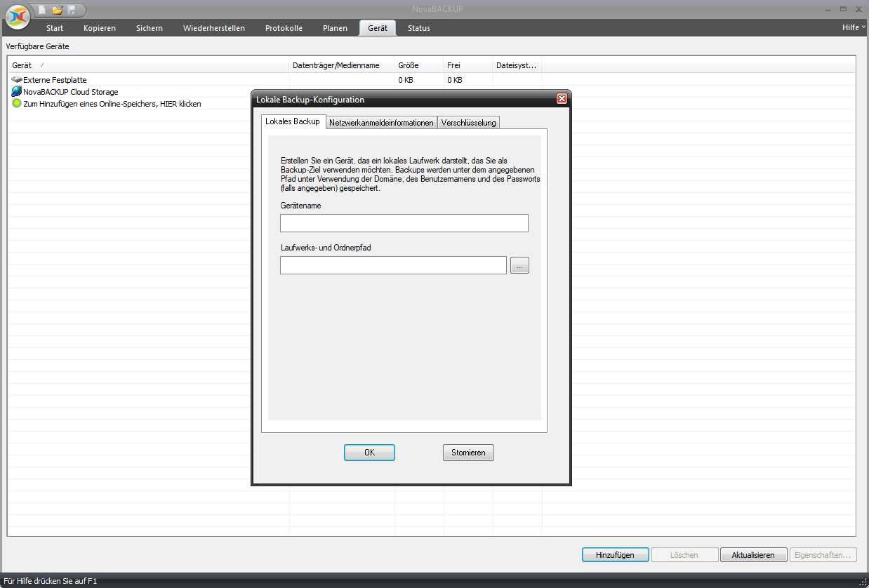The width and height of the screenshot is (869, 588).
Task: Select the Externe Festplatte row
Action: click(432, 80)
